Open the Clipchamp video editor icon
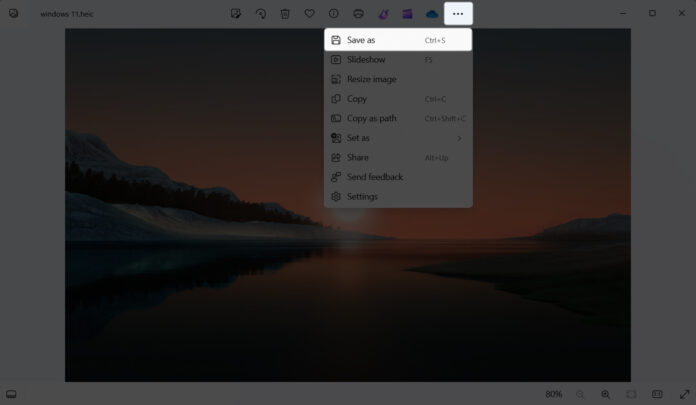This screenshot has height=405, width=696. point(407,14)
